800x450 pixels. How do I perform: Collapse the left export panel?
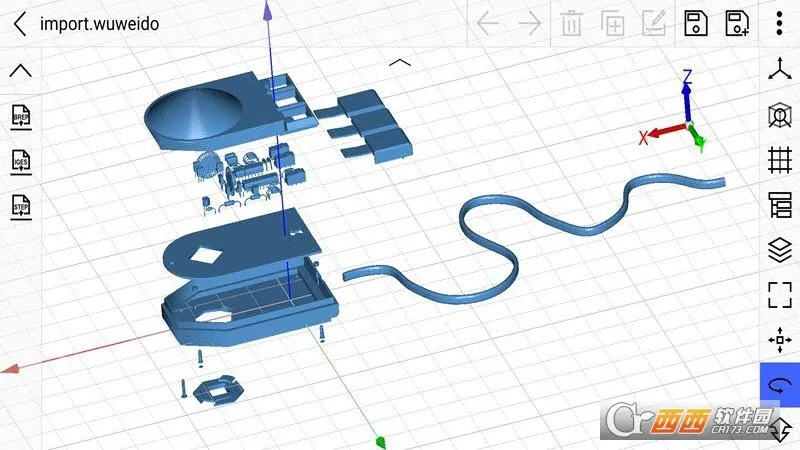click(20, 70)
